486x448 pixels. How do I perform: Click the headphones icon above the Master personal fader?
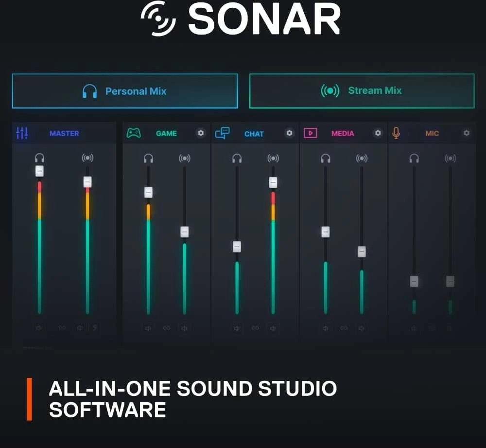pyautogui.click(x=39, y=158)
